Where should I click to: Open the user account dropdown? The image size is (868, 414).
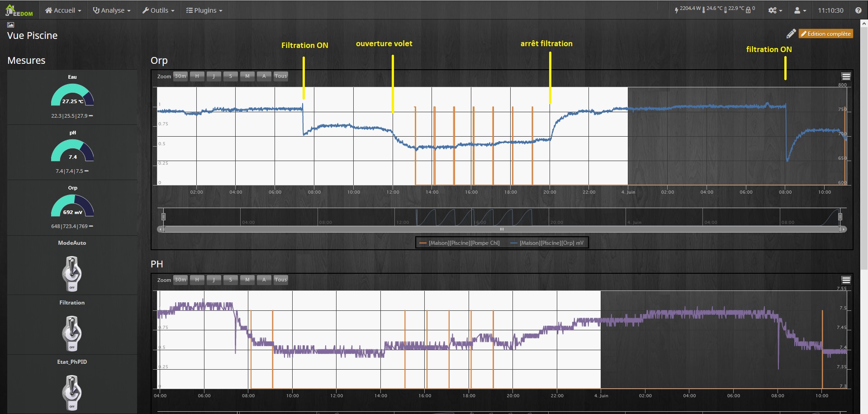pyautogui.click(x=800, y=10)
